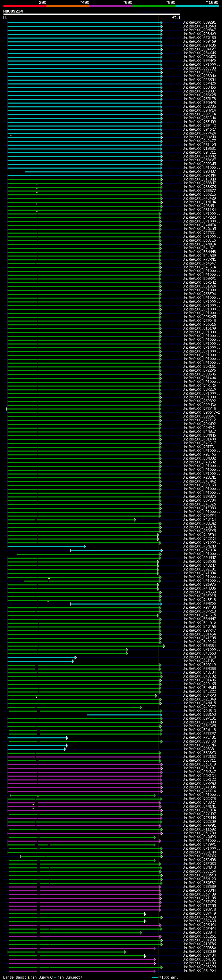Click hit label UniRef100_B9DHU7
The image size is (222, 980).
[199, 172]
